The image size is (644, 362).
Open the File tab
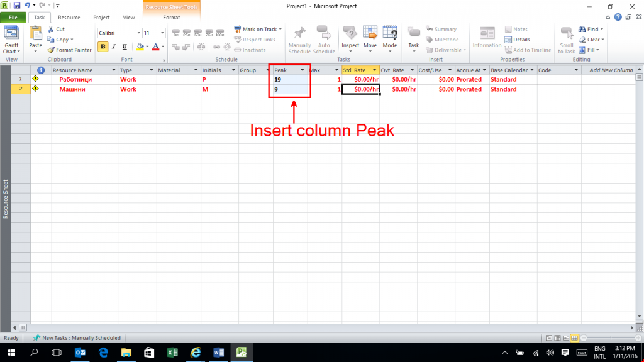coord(13,18)
